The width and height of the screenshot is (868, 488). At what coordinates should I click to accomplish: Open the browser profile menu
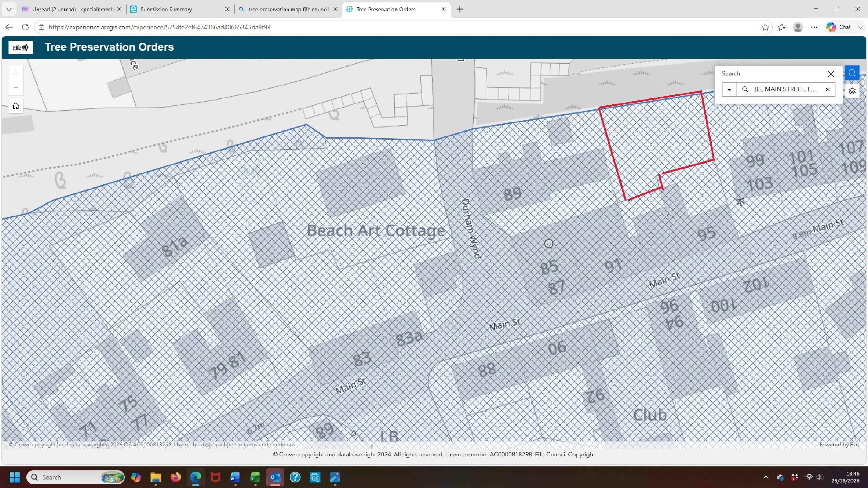click(x=798, y=27)
